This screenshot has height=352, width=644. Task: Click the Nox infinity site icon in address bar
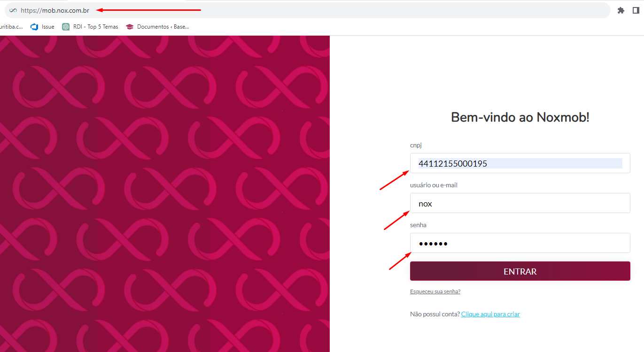point(13,10)
